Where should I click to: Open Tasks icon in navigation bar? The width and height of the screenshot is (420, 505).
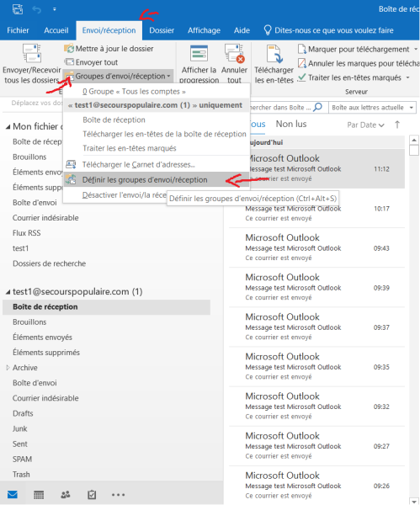(92, 495)
